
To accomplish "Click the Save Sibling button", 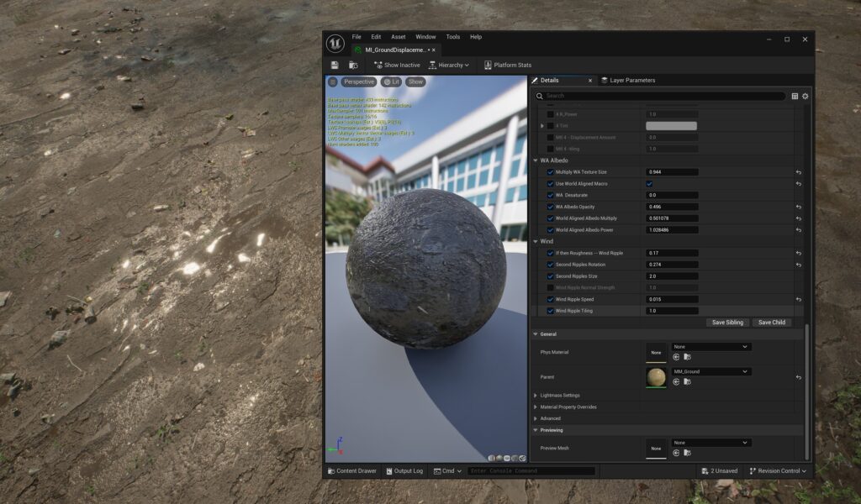I will [727, 323].
